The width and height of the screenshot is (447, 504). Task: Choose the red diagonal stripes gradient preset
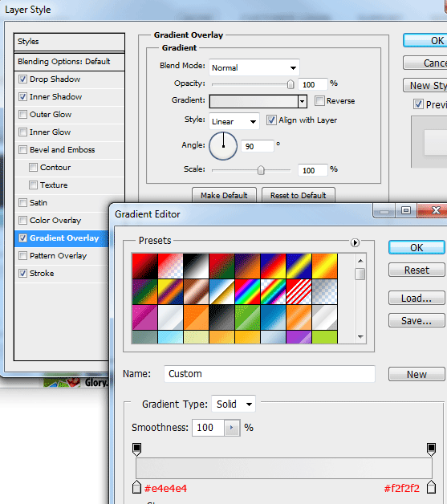[x=299, y=291]
